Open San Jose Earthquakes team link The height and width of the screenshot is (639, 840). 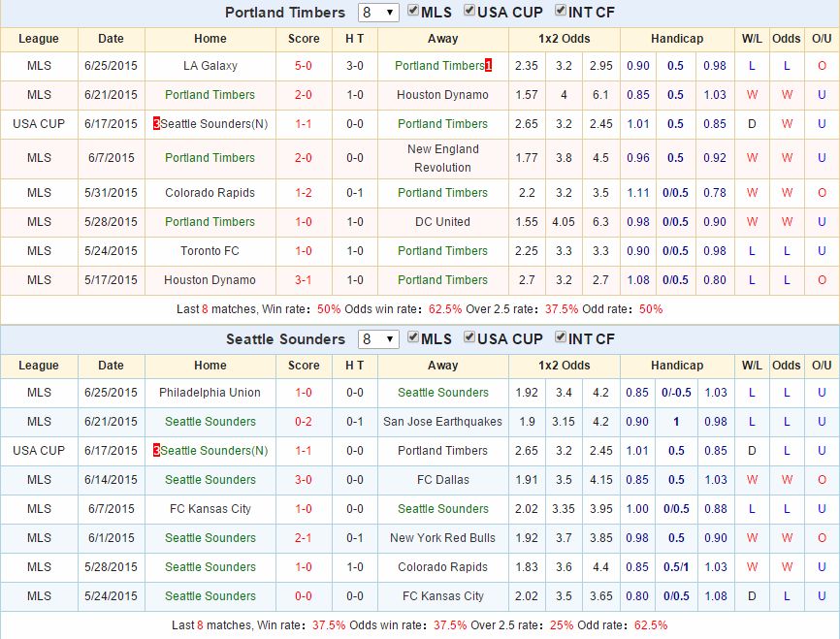click(x=442, y=422)
